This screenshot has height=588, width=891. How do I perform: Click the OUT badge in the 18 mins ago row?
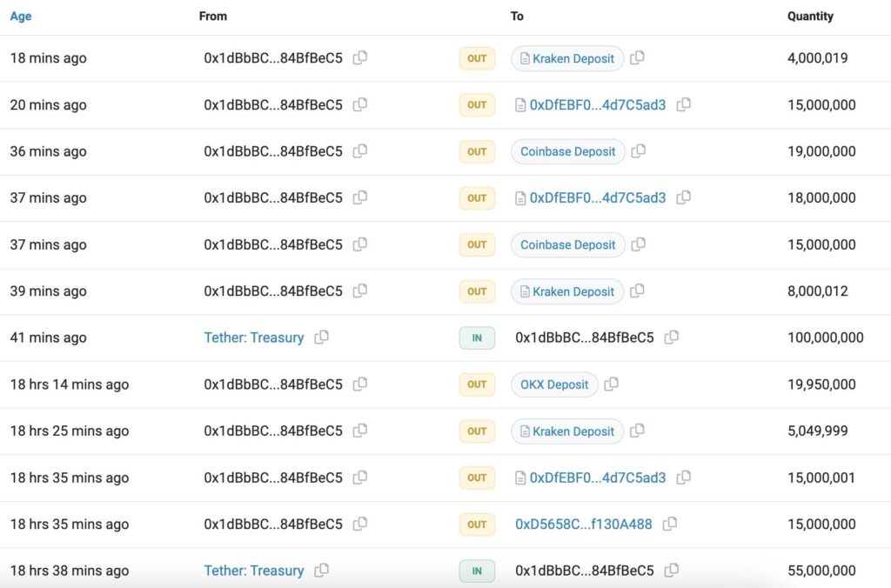click(x=477, y=58)
